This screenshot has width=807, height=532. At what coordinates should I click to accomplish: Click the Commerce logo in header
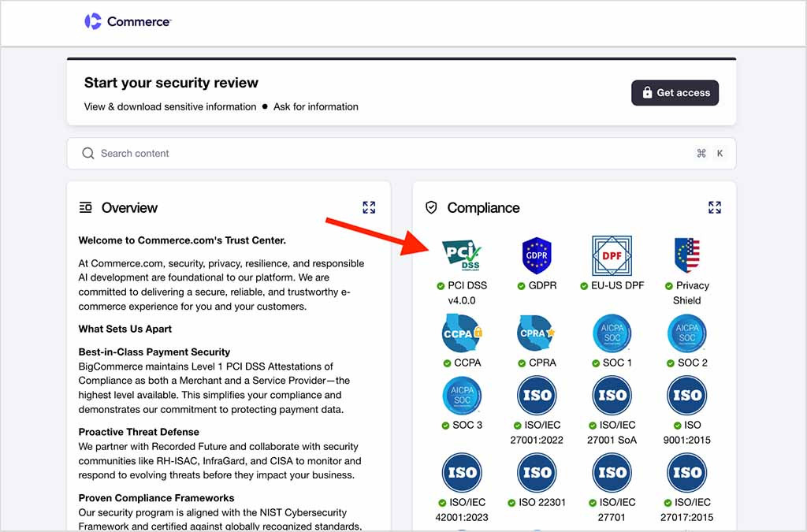click(x=128, y=21)
